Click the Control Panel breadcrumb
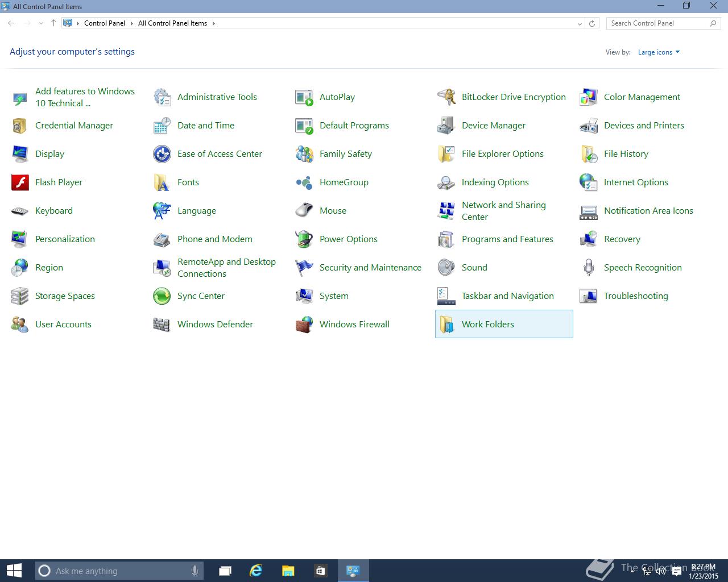Image resolution: width=728 pixels, height=582 pixels. (x=105, y=23)
